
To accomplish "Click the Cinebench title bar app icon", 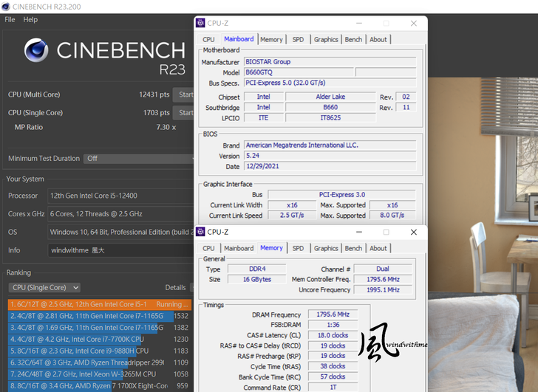I will [x=7, y=5].
